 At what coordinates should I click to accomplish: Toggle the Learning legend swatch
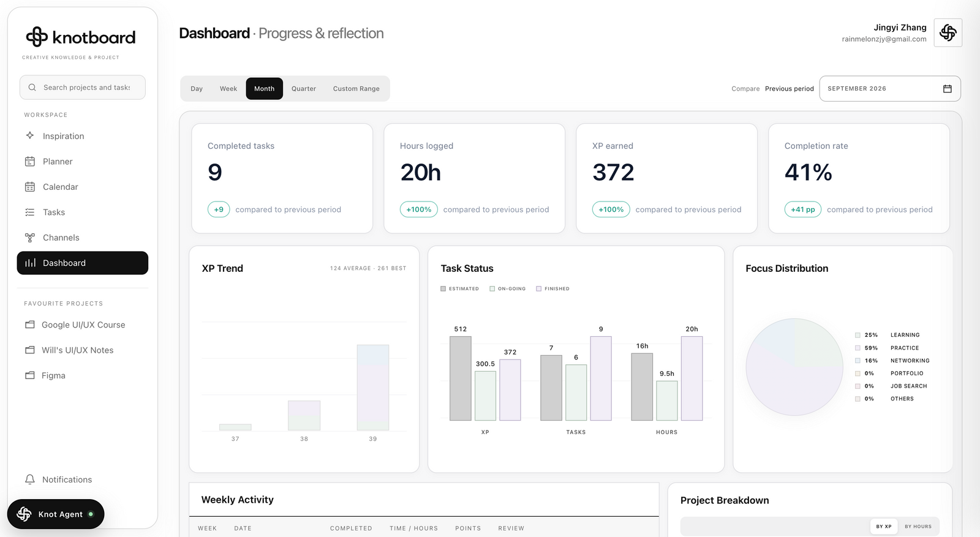point(858,335)
